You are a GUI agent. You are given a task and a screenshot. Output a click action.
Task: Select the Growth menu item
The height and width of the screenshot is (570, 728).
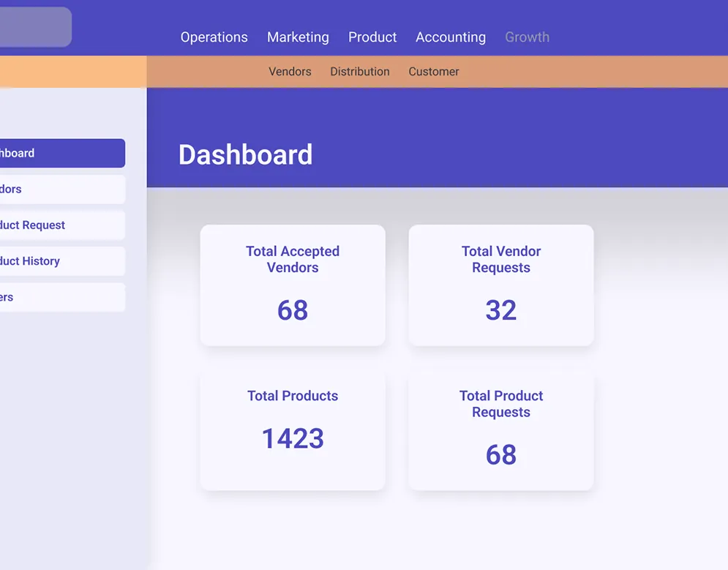(527, 37)
